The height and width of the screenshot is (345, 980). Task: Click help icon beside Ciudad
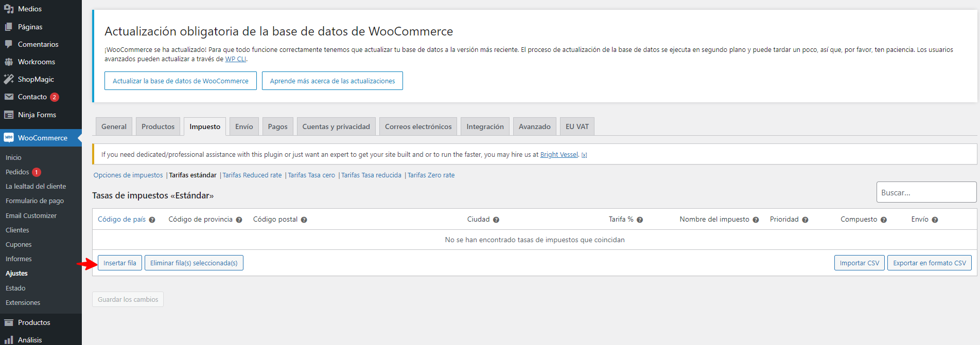[496, 220]
